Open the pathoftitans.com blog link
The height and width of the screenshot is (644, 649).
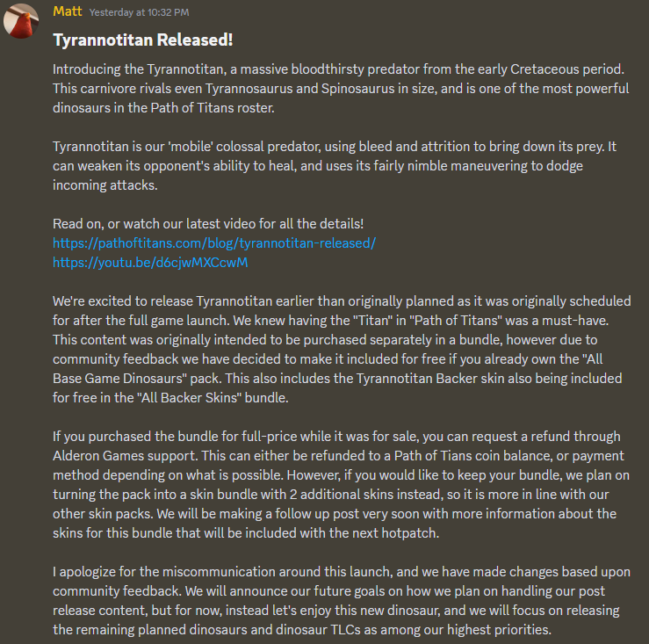click(x=213, y=243)
